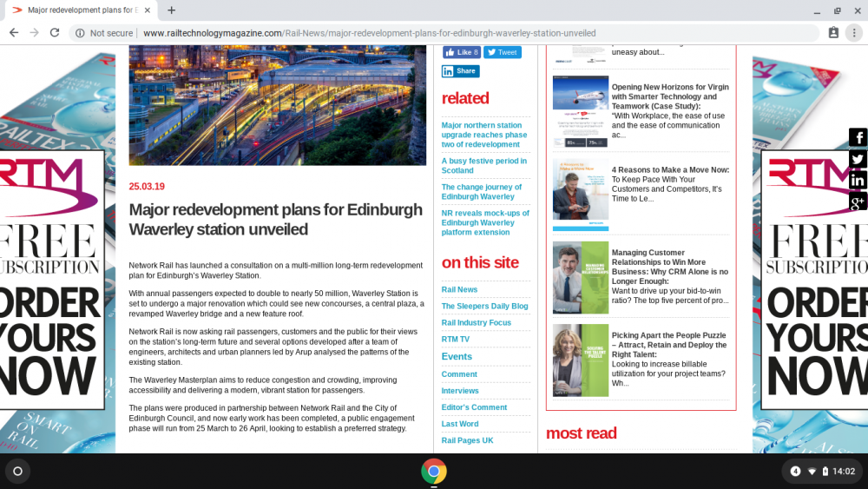Open the site information icon beside Not secure
Viewport: 868px width, 489px height.
[80, 33]
